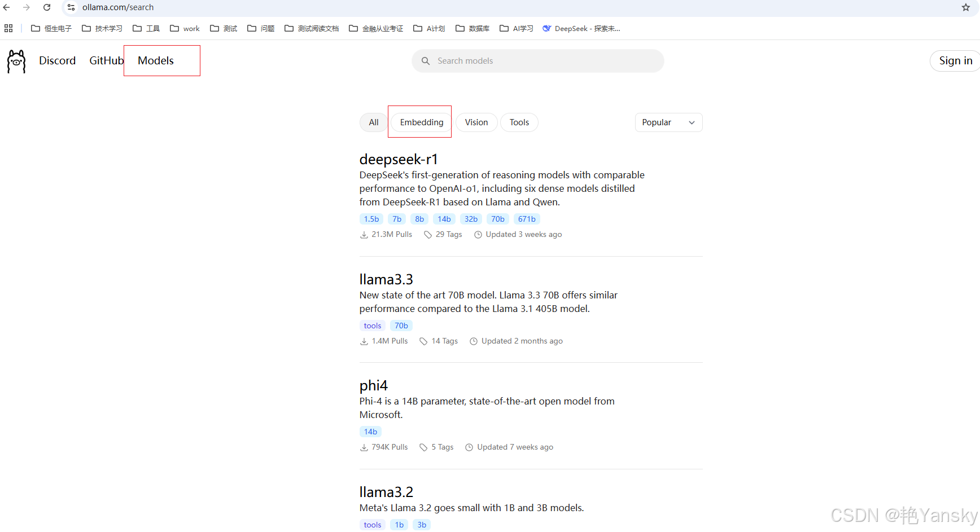Click llama3.3 updated clock icon
980x532 pixels.
(474, 341)
